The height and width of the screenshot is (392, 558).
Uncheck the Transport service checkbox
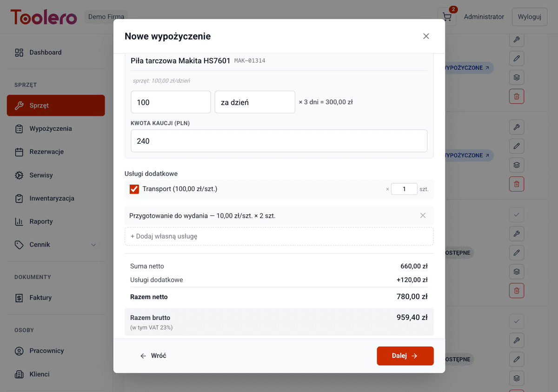tap(134, 189)
